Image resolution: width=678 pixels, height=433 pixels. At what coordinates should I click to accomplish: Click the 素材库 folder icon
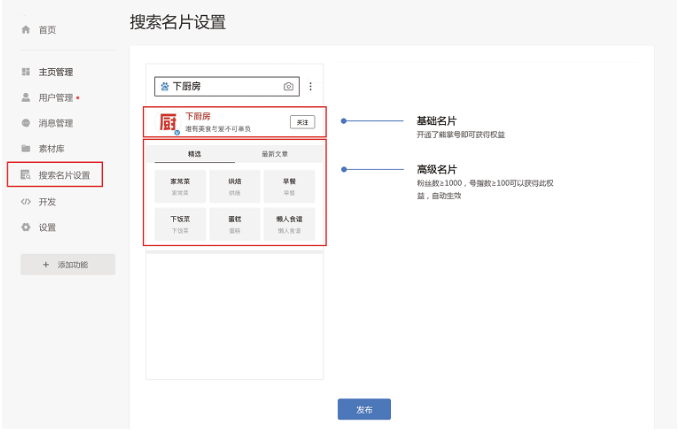26,148
